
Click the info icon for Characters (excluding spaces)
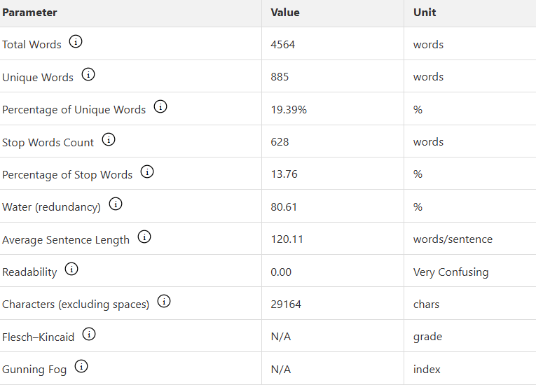point(164,301)
